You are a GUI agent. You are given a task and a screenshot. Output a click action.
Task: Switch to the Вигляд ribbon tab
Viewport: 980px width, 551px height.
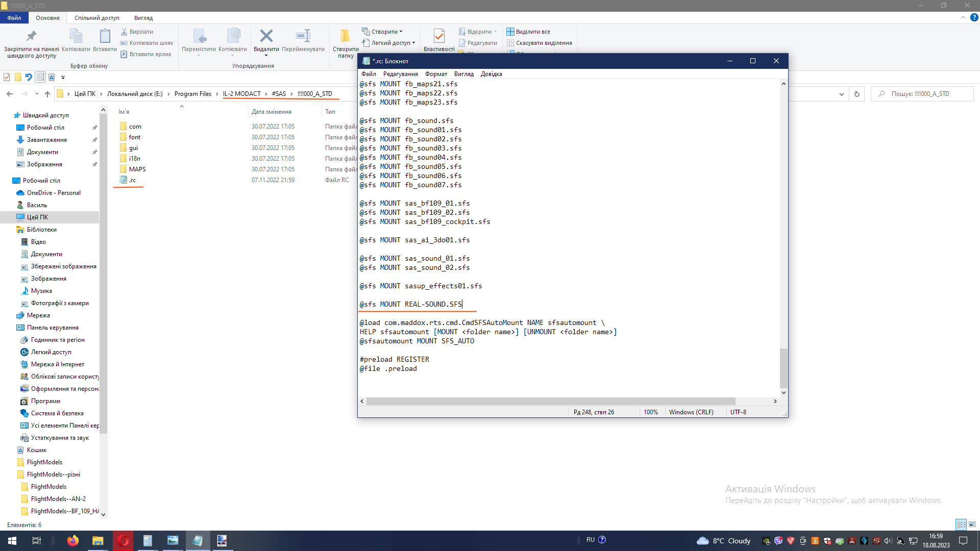click(143, 18)
